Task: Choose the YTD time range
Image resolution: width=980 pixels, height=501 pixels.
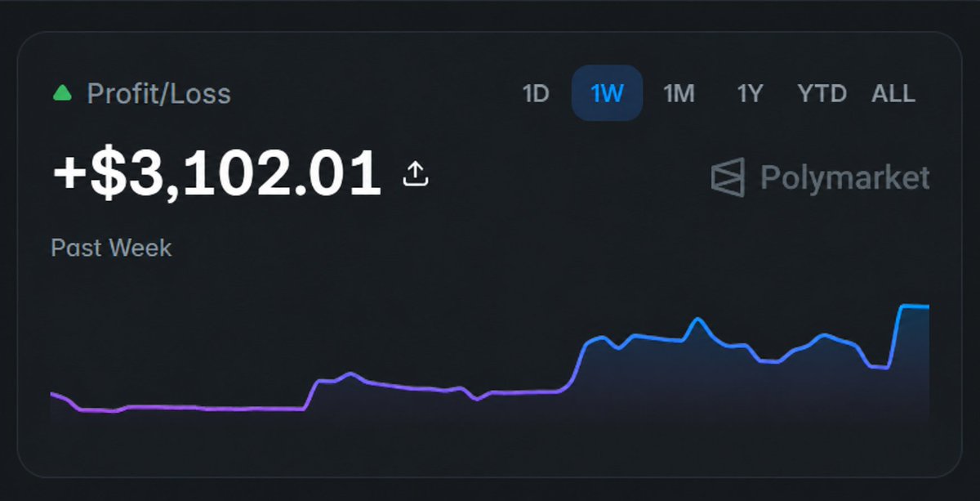Action: [822, 93]
